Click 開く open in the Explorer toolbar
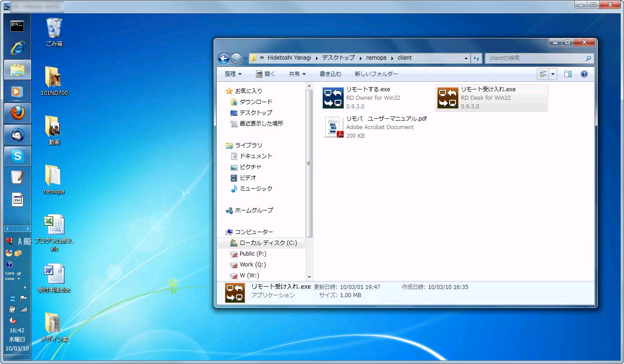The height and width of the screenshot is (364, 624). pos(265,74)
